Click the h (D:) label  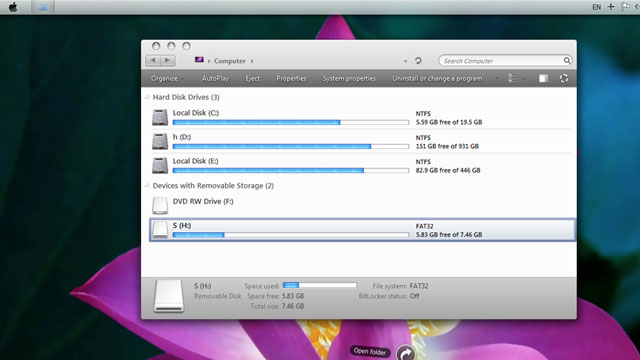[182, 137]
